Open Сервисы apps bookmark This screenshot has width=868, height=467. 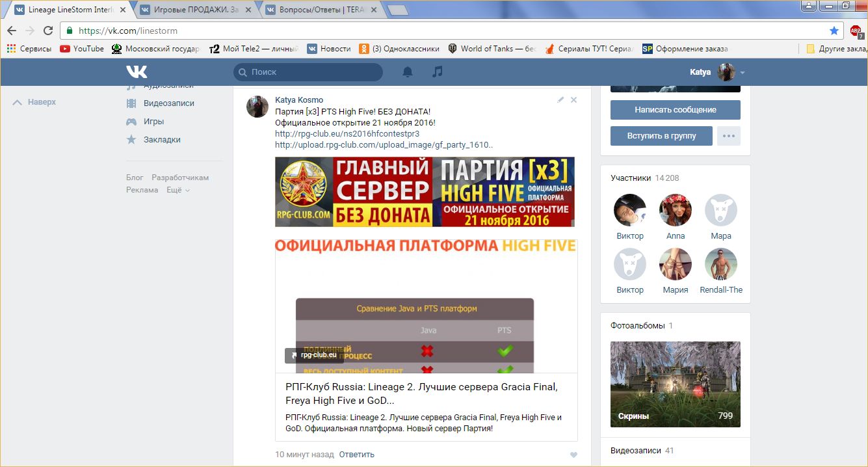[x=29, y=48]
